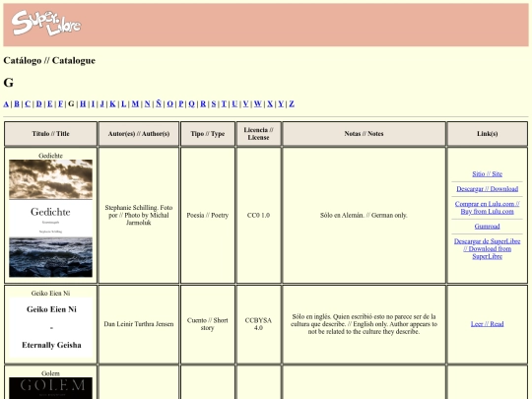Viewport: 532px width, 399px height.
Task: Click the CC0 1.0 license cell
Action: 258,215
